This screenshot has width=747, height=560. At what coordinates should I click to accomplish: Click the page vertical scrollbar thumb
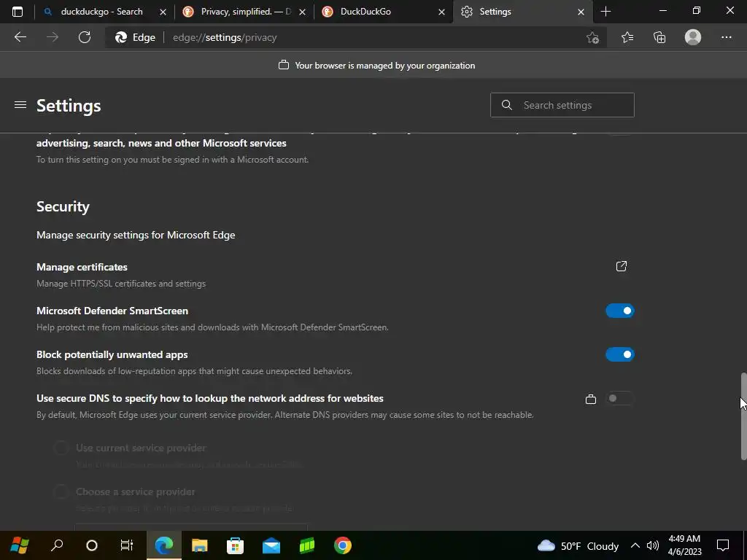click(743, 416)
